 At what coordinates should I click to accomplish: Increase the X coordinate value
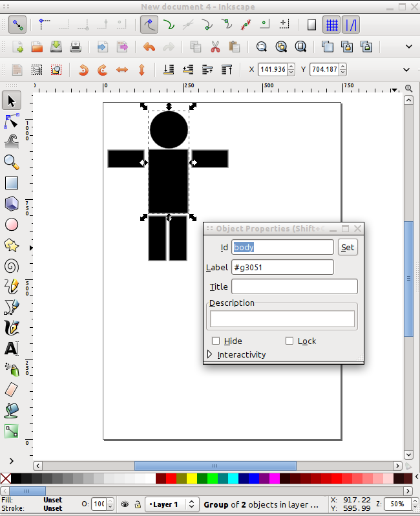(x=291, y=67)
